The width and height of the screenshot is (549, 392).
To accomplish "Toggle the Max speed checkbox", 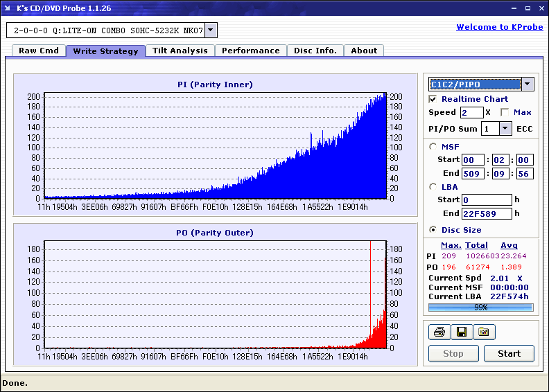I will click(505, 112).
